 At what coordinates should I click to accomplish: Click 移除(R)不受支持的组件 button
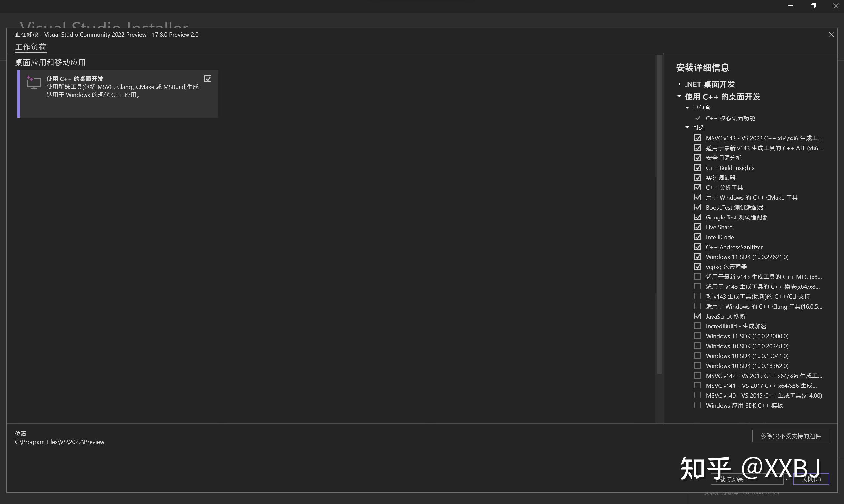(790, 436)
